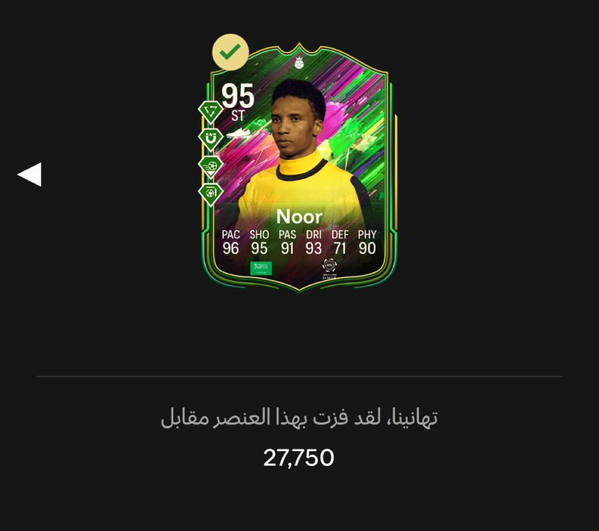This screenshot has height=531, width=599.
Task: Click the player name Noor
Action: [x=300, y=217]
